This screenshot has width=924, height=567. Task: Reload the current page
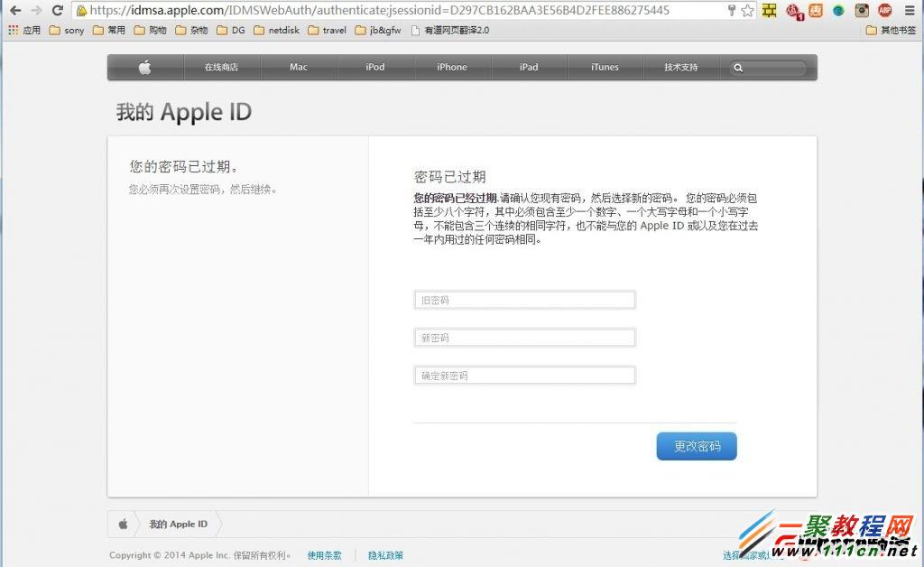click(57, 11)
